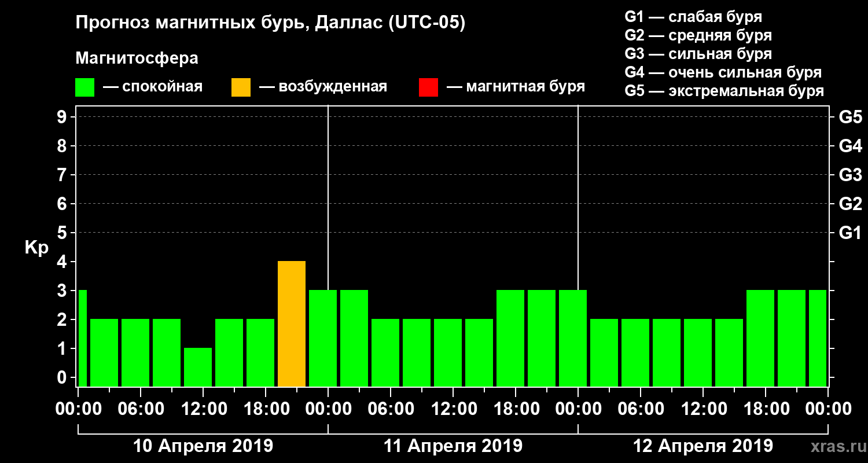868x463 pixels.
Task: Click the right-axis G2 tick label
Action: tap(850, 204)
